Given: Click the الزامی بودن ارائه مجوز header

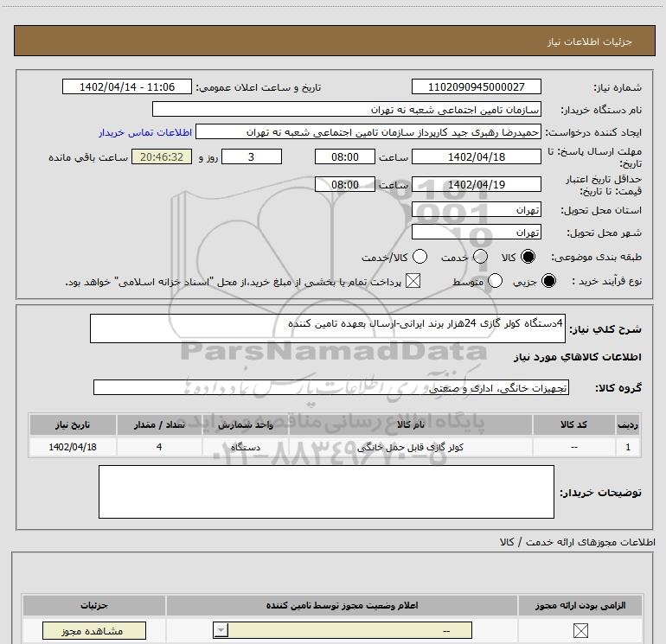Looking at the screenshot, I should (x=580, y=605).
